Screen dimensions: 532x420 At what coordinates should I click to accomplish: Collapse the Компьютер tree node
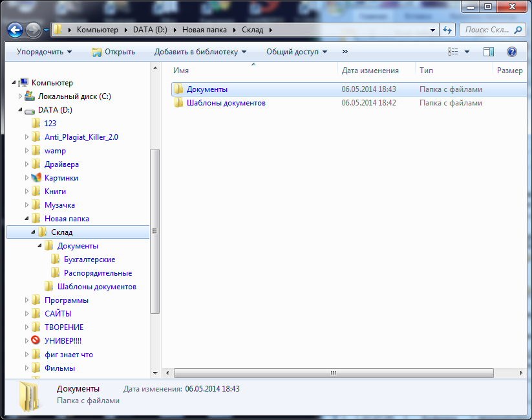coord(14,83)
